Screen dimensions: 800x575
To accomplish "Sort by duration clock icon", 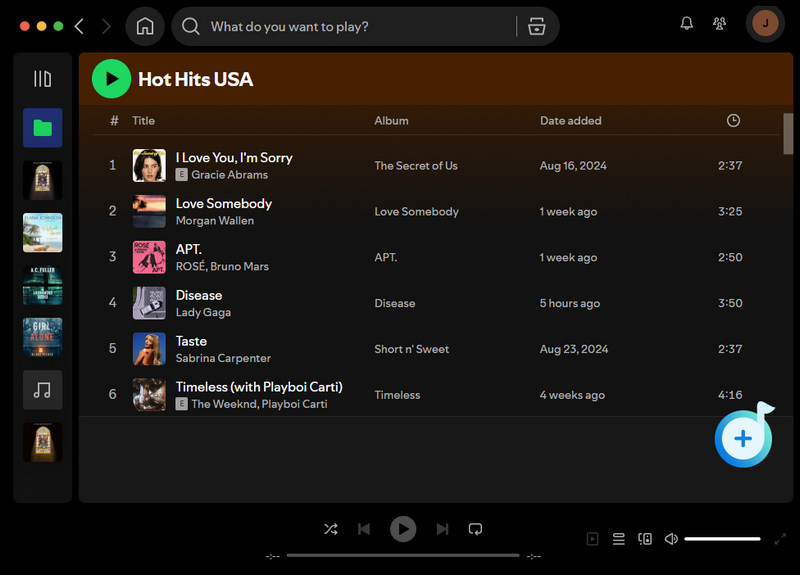I will pyautogui.click(x=733, y=120).
